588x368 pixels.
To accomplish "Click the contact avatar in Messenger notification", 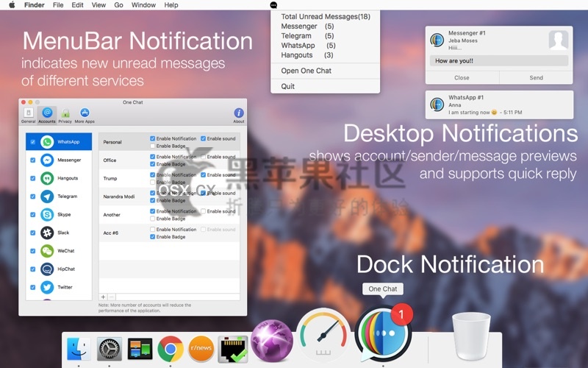I will tap(559, 40).
